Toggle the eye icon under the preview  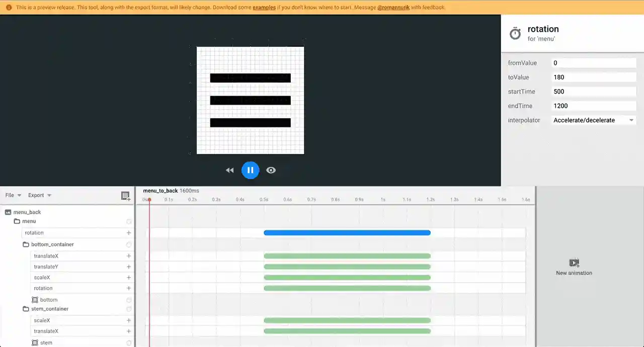tap(271, 170)
